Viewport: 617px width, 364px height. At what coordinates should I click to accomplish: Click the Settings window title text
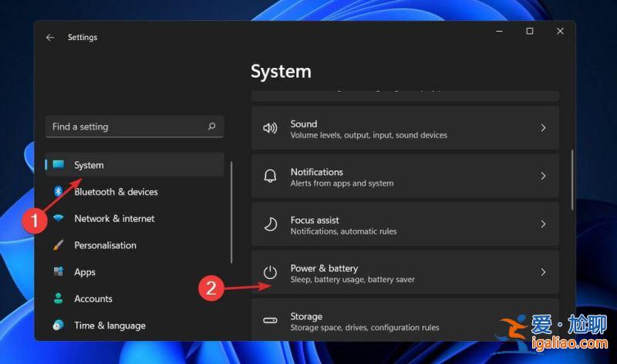pyautogui.click(x=83, y=37)
